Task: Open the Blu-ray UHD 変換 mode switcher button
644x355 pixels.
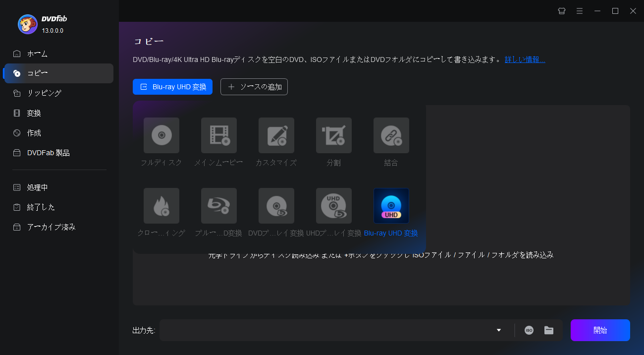Action: pos(172,87)
